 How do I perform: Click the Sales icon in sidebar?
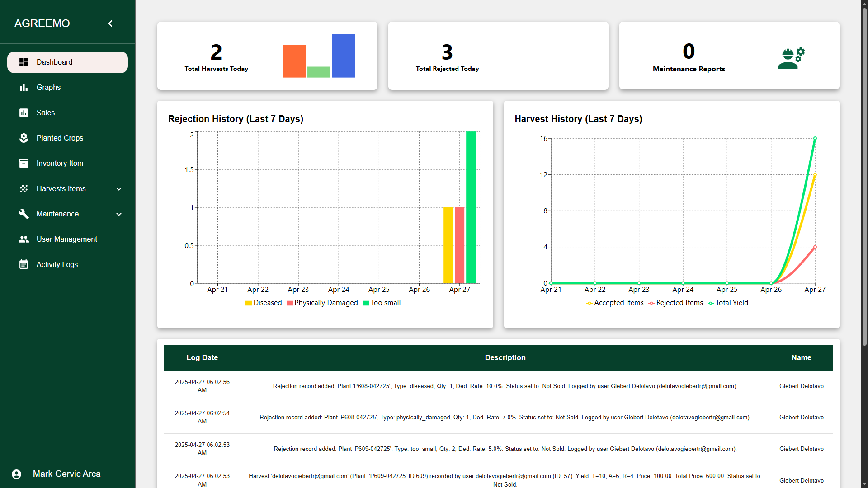click(24, 113)
